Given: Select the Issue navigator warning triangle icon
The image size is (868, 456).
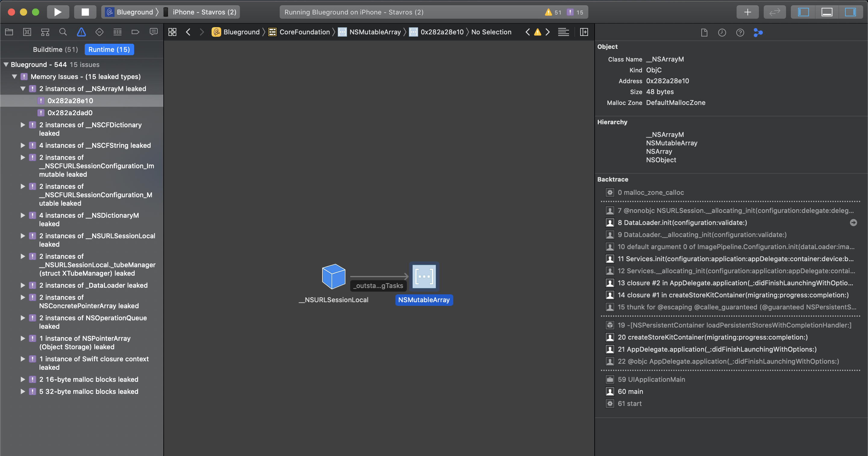Looking at the screenshot, I should (81, 32).
